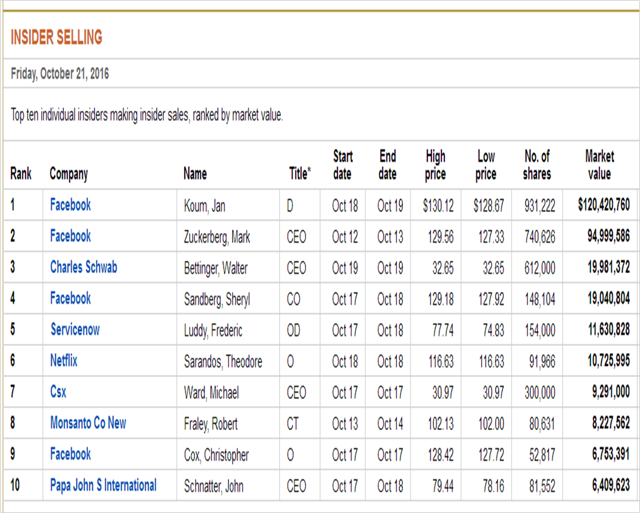
Task: Follow the Netflix company link
Action: [x=64, y=360]
